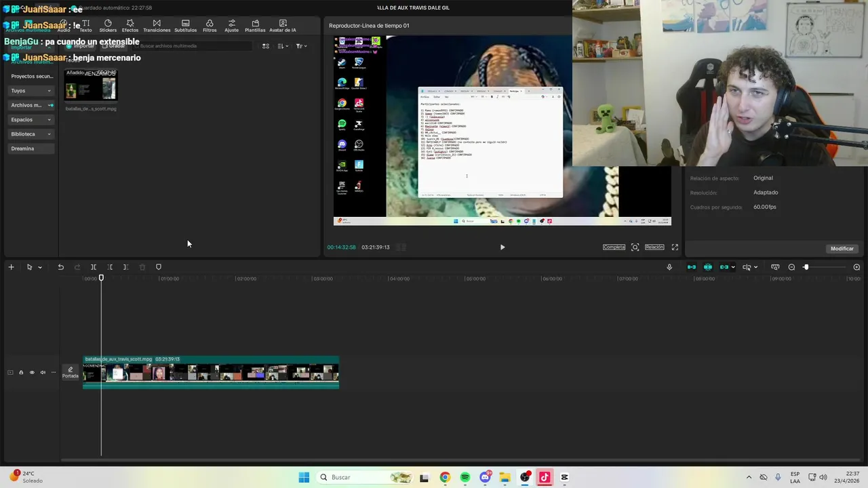
Task: Open the Ajuste tab
Action: [x=231, y=26]
